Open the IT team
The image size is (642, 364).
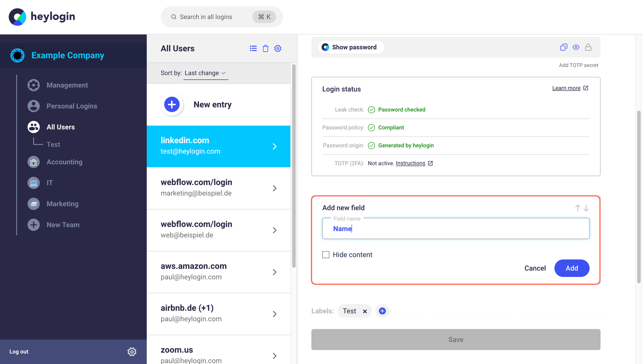click(50, 183)
